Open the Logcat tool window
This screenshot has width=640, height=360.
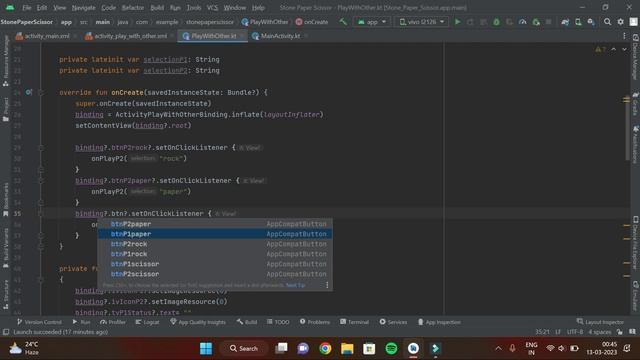(x=147, y=322)
